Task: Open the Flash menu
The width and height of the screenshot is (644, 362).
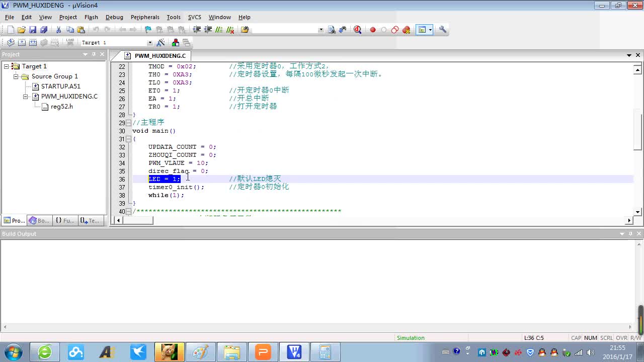Action: tap(91, 17)
